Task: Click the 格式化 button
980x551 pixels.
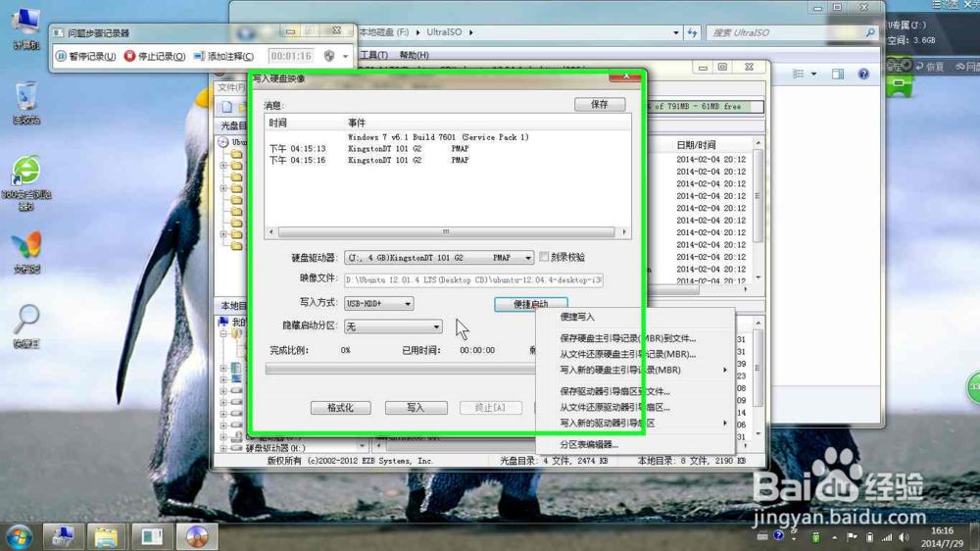Action: (341, 408)
